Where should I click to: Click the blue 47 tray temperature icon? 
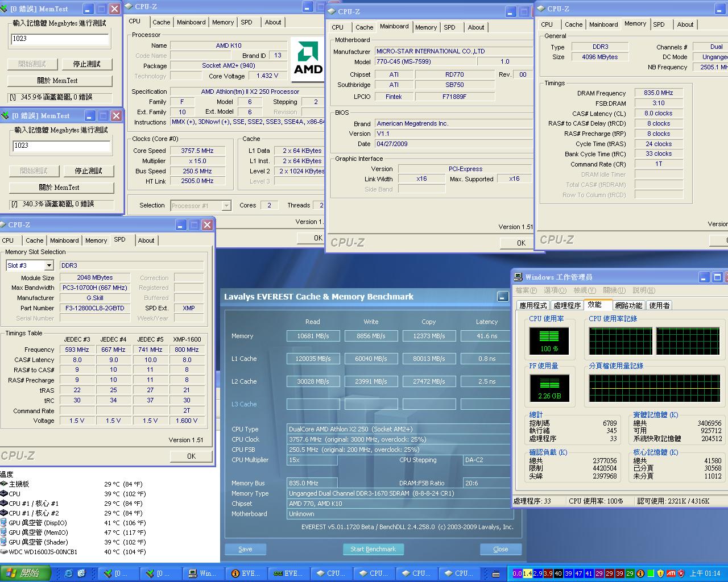click(578, 573)
